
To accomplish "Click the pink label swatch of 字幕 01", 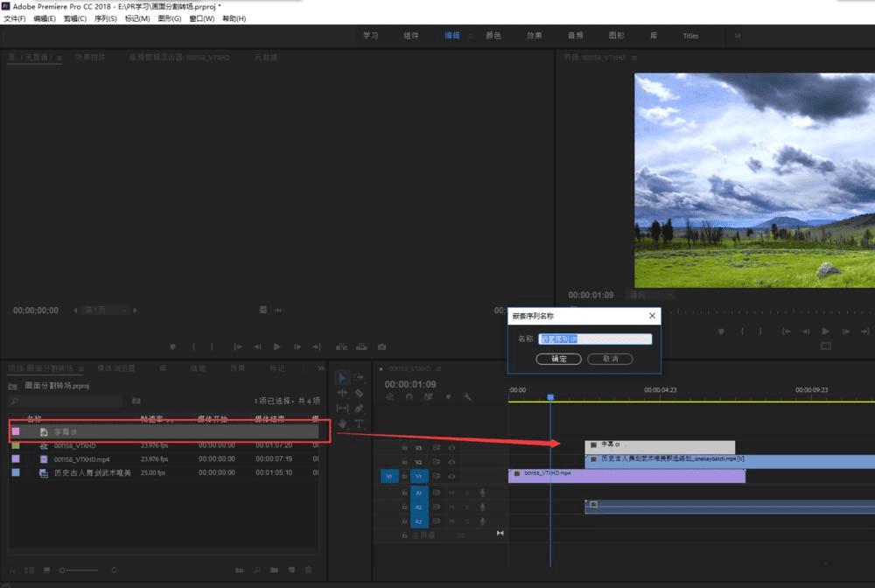I will 16,431.
